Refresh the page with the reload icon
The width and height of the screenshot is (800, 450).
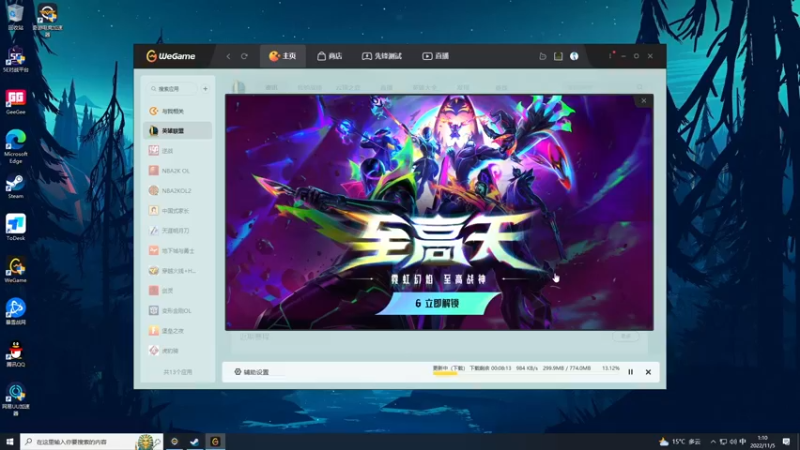click(244, 56)
